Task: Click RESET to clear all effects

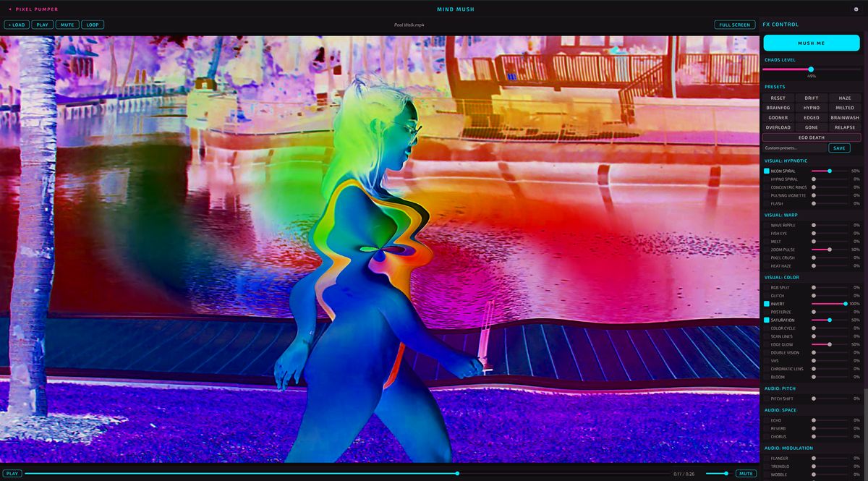Action: tap(778, 97)
